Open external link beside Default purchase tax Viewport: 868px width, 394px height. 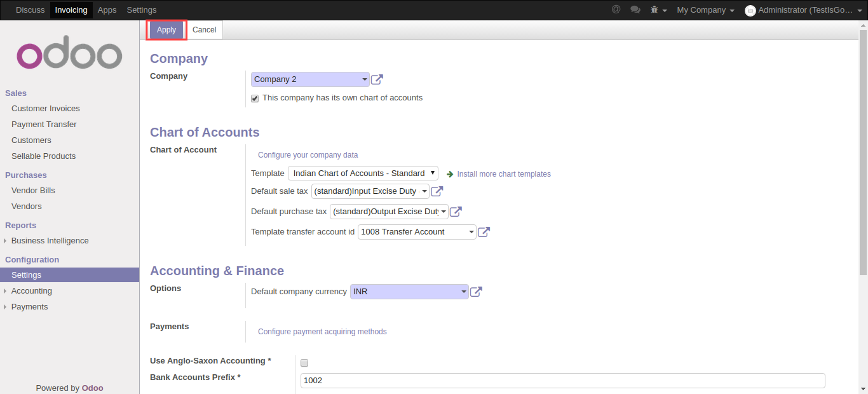(456, 212)
